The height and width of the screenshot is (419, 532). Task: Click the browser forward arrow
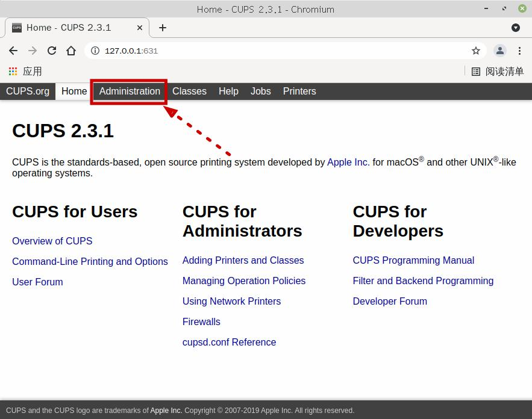tap(33, 51)
